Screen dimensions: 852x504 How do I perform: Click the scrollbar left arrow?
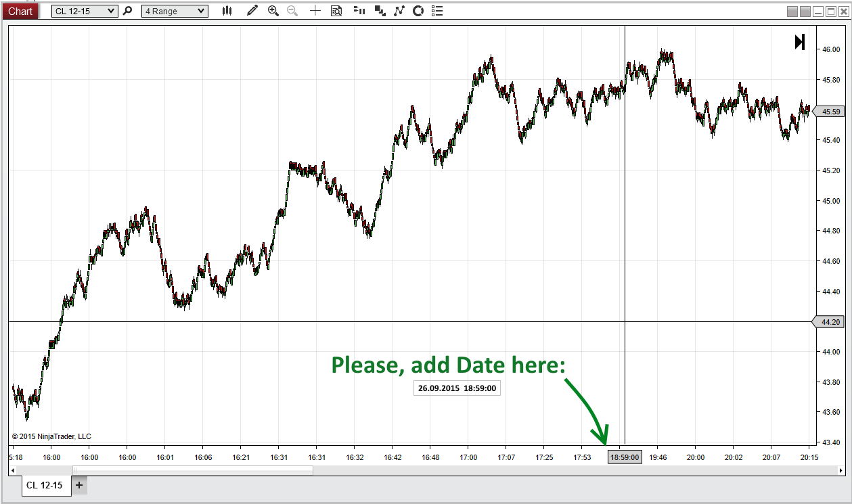12,469
